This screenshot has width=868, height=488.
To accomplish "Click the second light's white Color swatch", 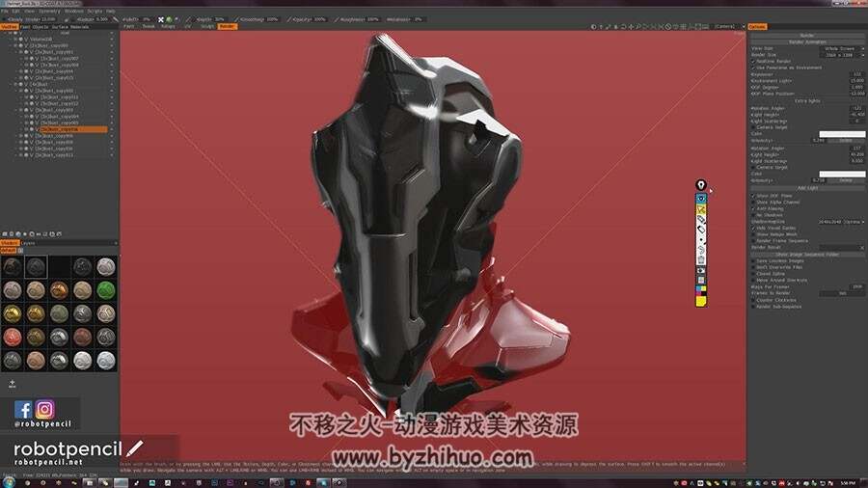I will point(841,174).
